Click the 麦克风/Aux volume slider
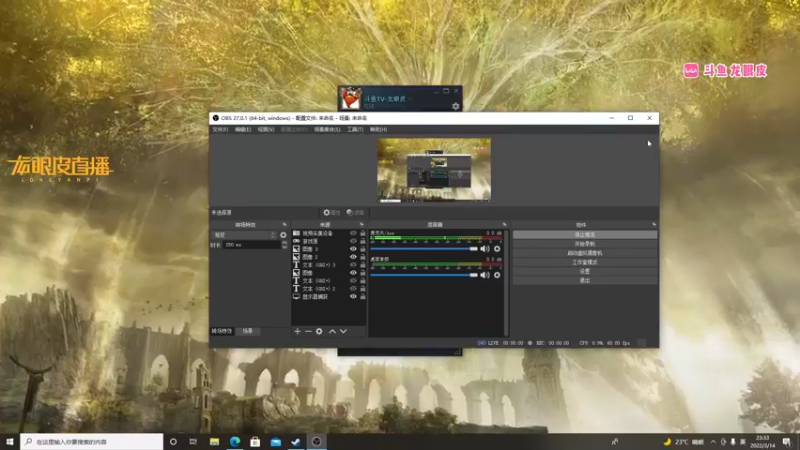This screenshot has height=450, width=800. [x=424, y=249]
